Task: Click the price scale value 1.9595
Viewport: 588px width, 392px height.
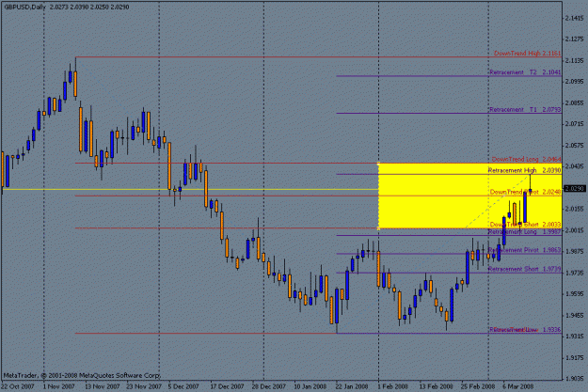Action: (x=575, y=294)
